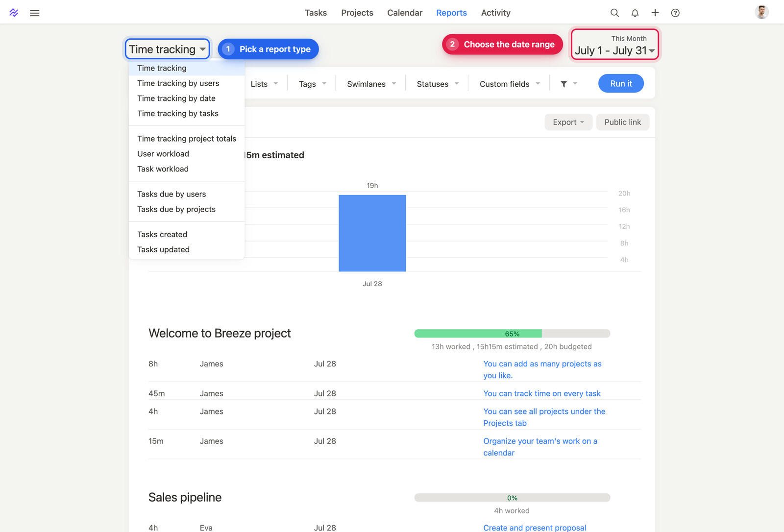Viewport: 784px width, 532px height.
Task: Select Time tracking by users
Action: pyautogui.click(x=187, y=83)
